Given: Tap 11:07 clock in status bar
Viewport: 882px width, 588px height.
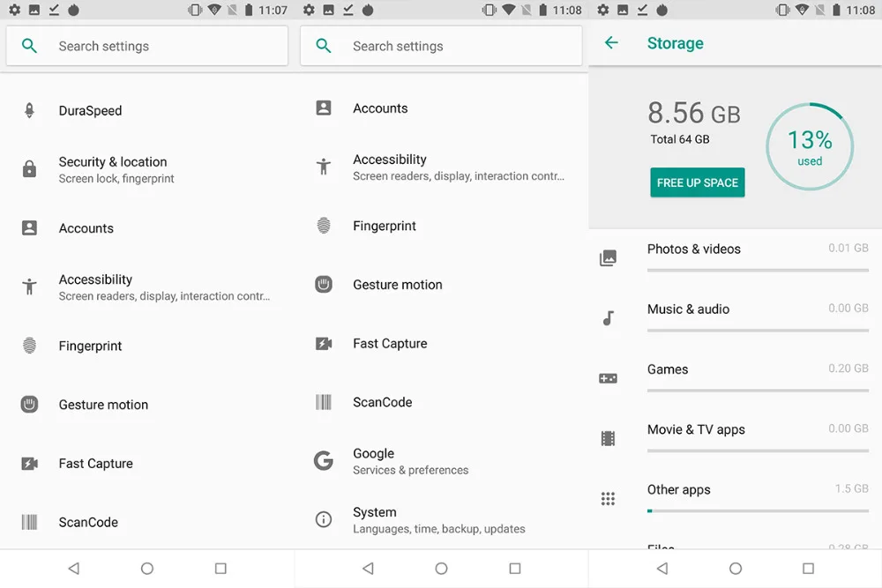Looking at the screenshot, I should [273, 10].
